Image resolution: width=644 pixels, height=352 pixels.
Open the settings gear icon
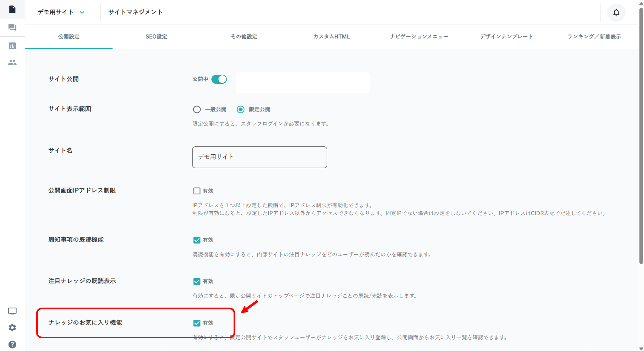12,328
